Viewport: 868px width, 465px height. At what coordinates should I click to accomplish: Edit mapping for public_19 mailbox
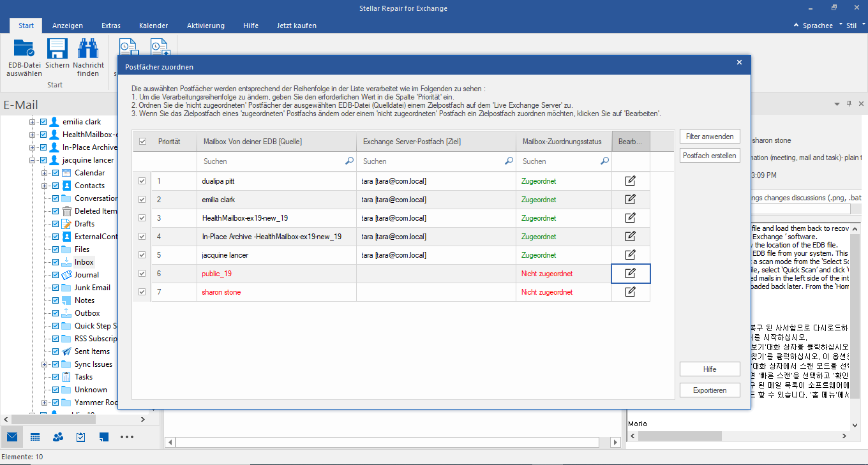coord(631,274)
